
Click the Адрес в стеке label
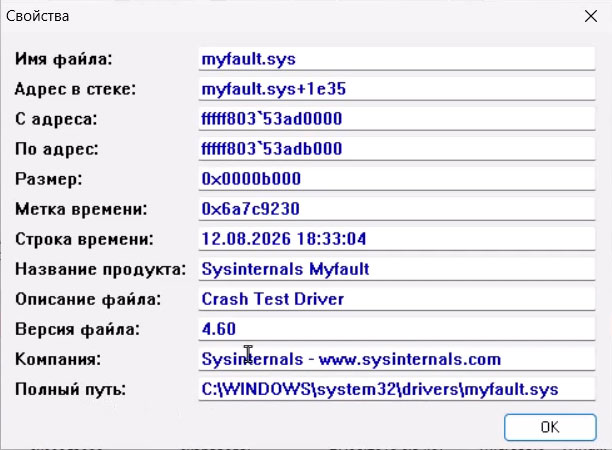click(75, 89)
